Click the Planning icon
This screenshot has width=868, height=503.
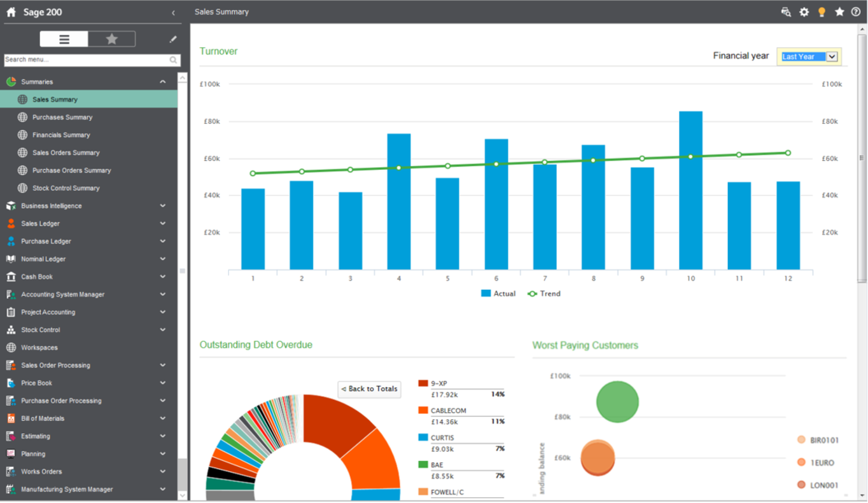11,454
